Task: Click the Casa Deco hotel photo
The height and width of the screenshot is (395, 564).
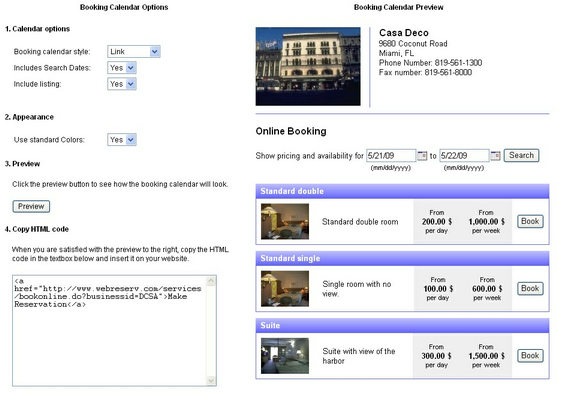Action: pyautogui.click(x=308, y=67)
